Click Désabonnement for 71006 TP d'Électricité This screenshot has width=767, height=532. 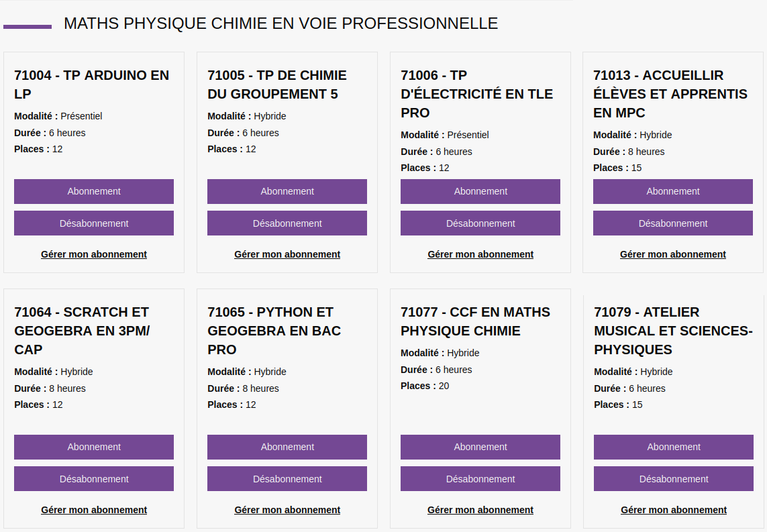(480, 223)
